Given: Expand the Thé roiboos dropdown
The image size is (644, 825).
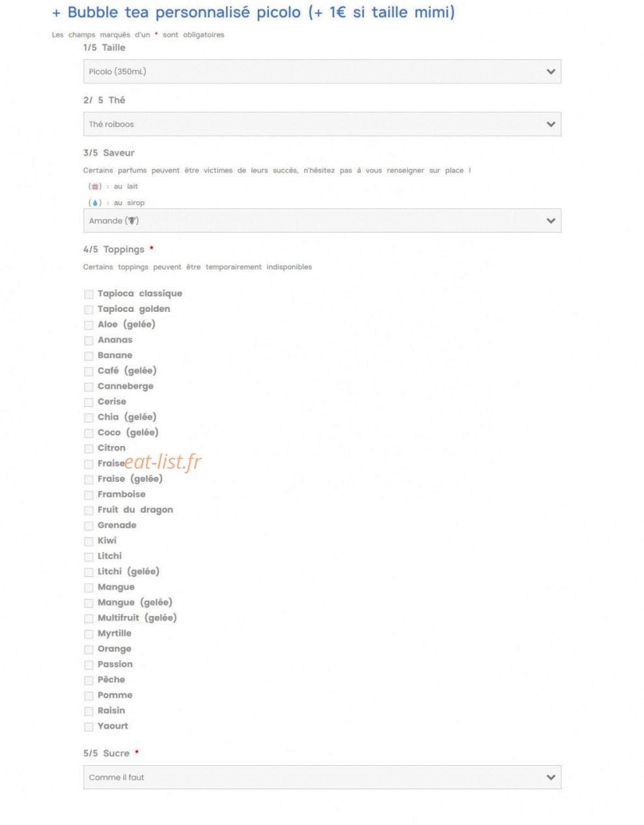Looking at the screenshot, I should 322,124.
